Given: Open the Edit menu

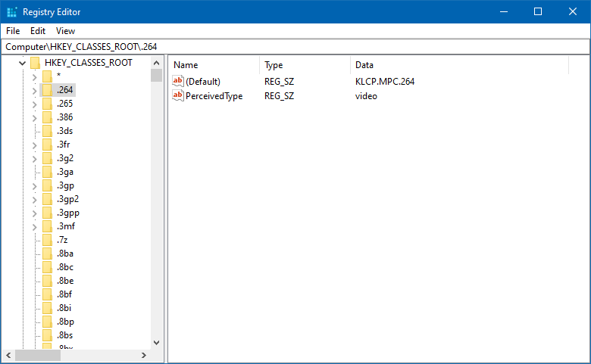Looking at the screenshot, I should pos(38,31).
